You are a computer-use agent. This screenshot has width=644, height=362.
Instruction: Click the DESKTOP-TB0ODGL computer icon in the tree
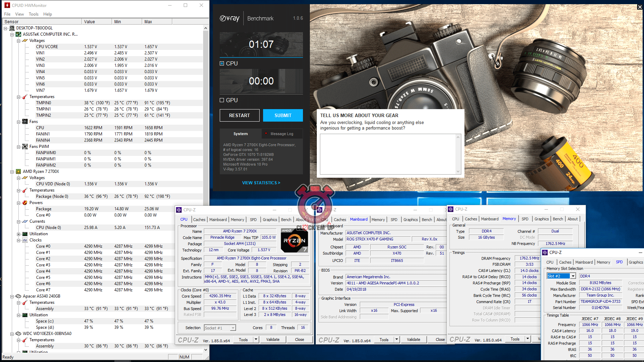pyautogui.click(x=12, y=28)
